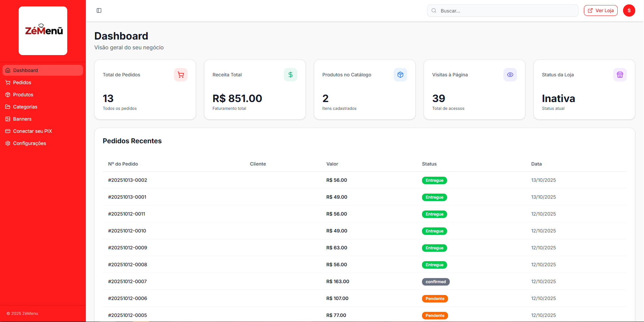Click the shopping cart icon in Total de Pedidos
This screenshot has width=644, height=322.
[181, 75]
